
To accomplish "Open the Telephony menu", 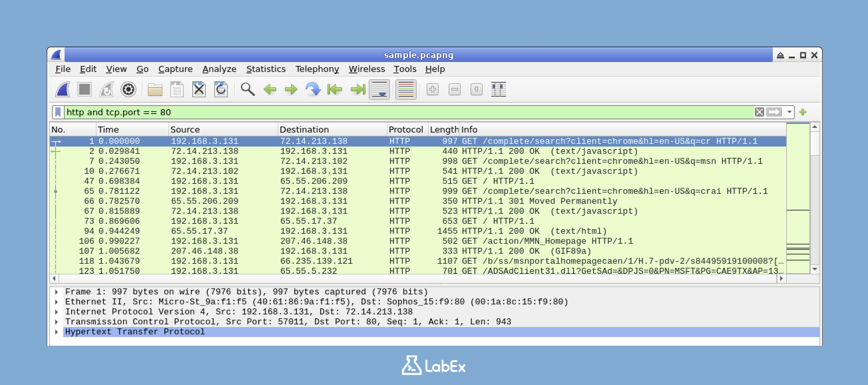I will tap(317, 69).
